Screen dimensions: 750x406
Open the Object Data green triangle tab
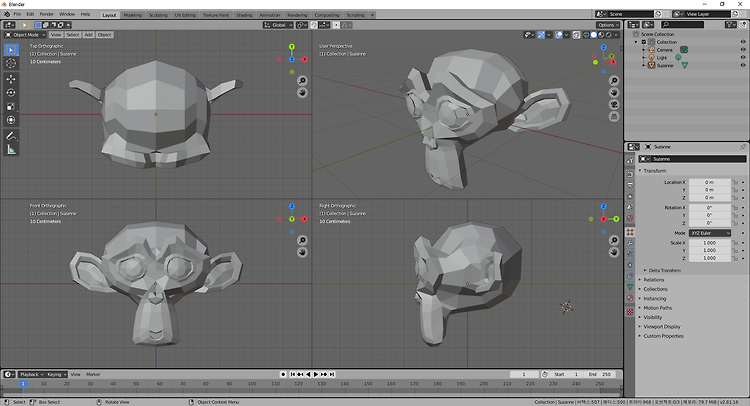click(x=630, y=287)
